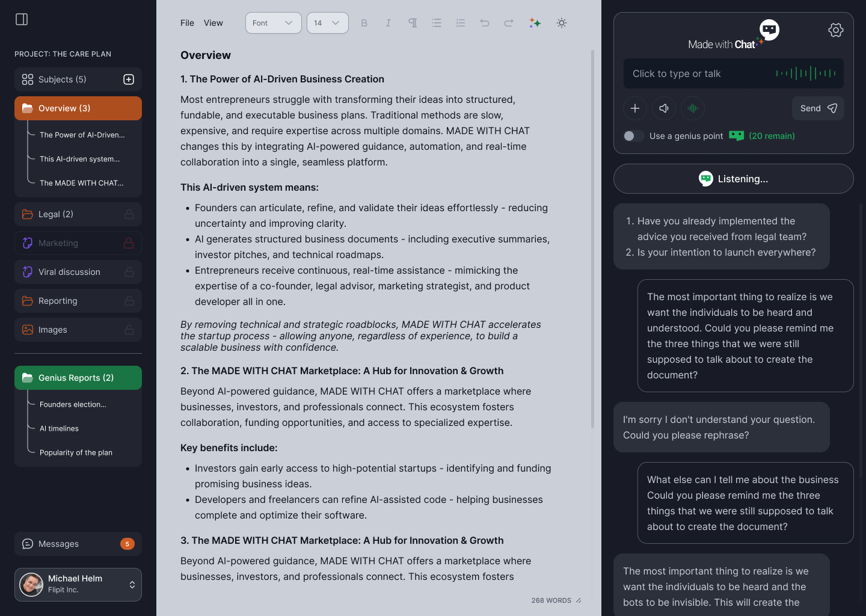Screen dimensions: 866x616
Task: Open the font size 14 dropdown
Action: [327, 23]
